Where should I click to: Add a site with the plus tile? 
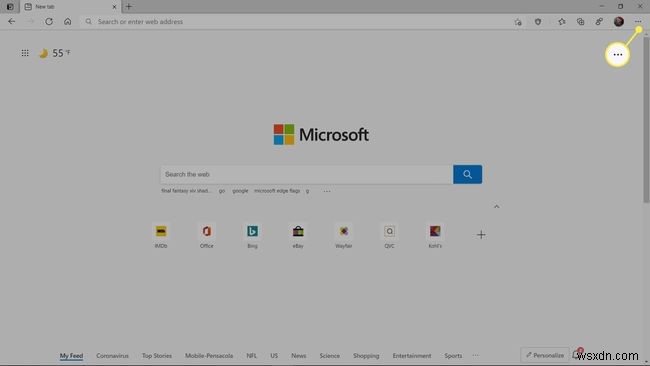click(481, 235)
